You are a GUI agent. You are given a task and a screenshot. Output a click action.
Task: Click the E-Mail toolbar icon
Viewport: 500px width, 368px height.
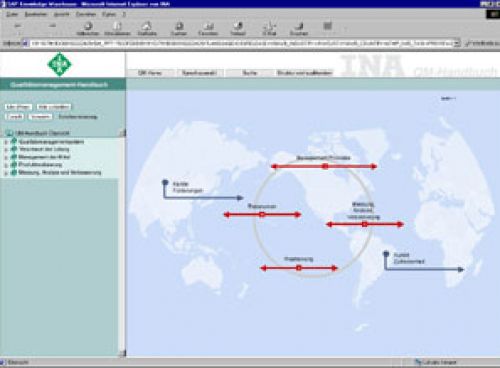269,28
